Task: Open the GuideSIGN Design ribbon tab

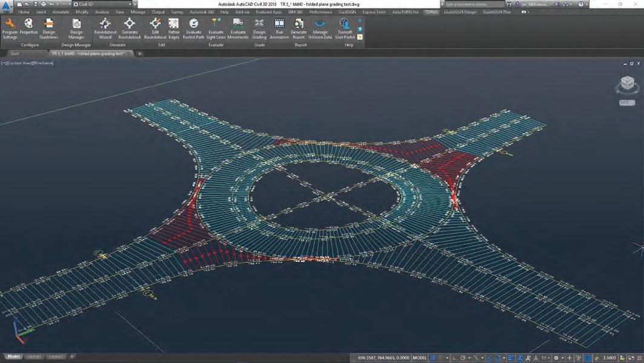Action: [x=460, y=12]
